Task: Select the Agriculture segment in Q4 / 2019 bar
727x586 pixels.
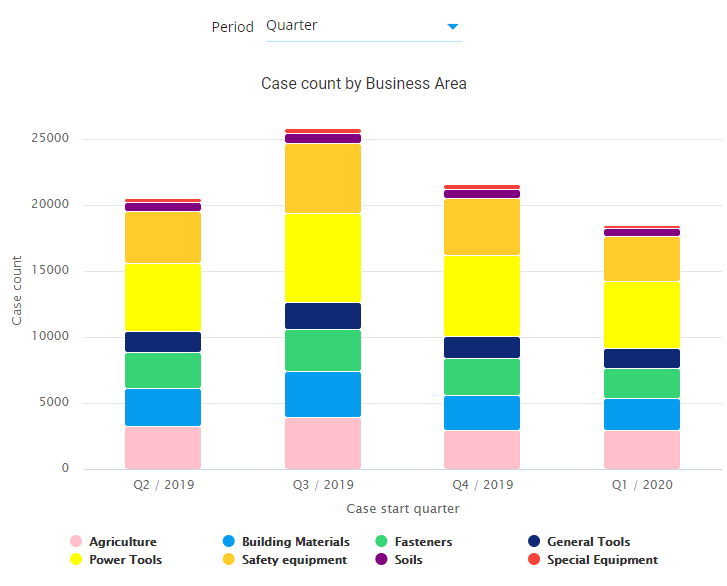Action: pyautogui.click(x=482, y=450)
